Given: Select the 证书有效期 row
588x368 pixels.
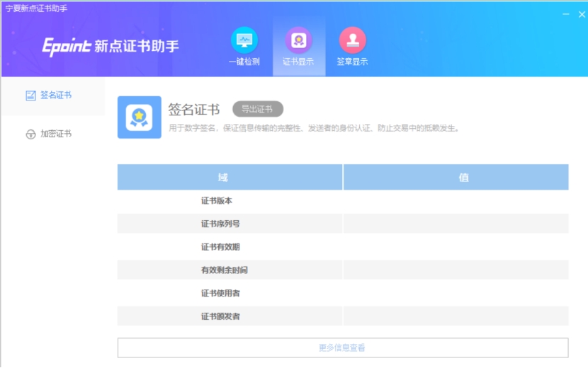Looking at the screenshot, I should 220,247.
